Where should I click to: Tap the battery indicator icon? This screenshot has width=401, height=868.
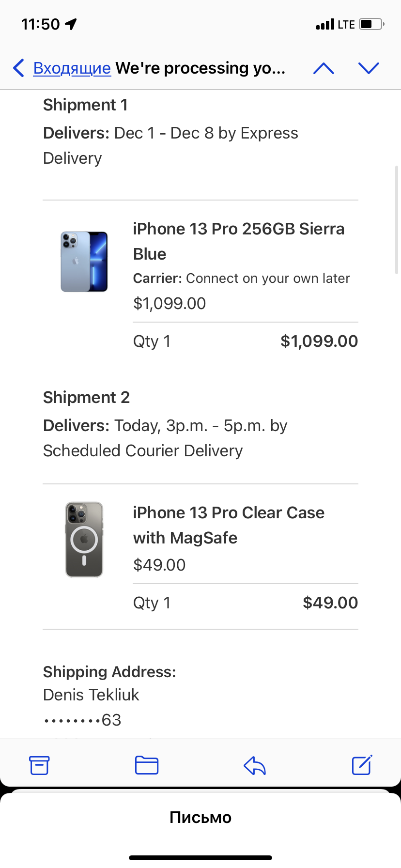pyautogui.click(x=371, y=24)
